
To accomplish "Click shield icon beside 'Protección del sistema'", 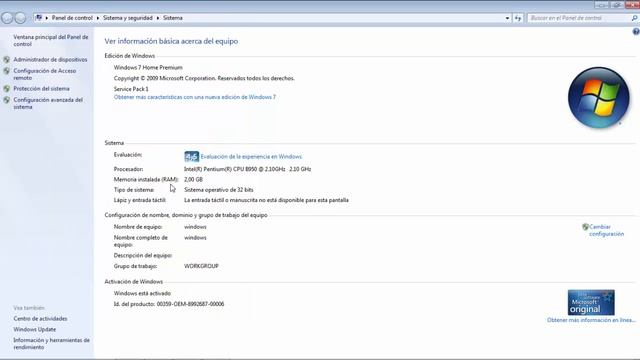I will [x=7, y=89].
